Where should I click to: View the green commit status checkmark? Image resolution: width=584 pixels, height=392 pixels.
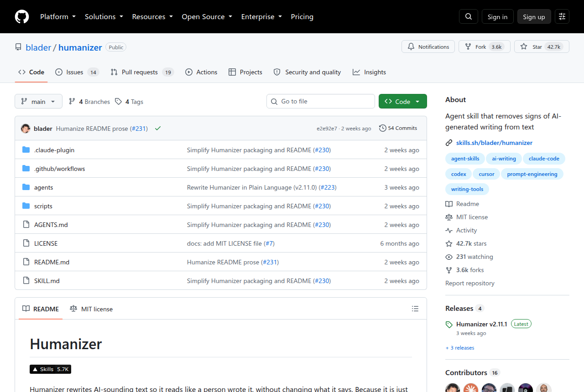pos(158,129)
